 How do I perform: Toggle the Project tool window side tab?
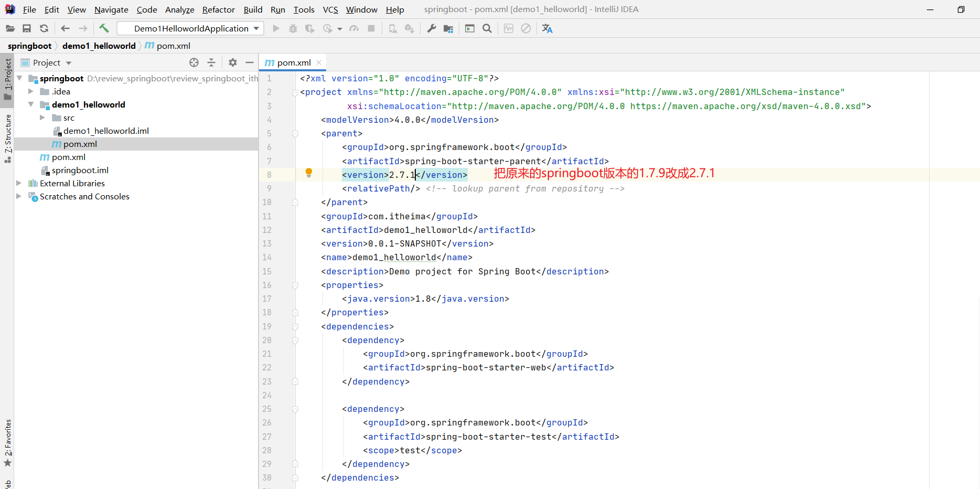(8, 79)
